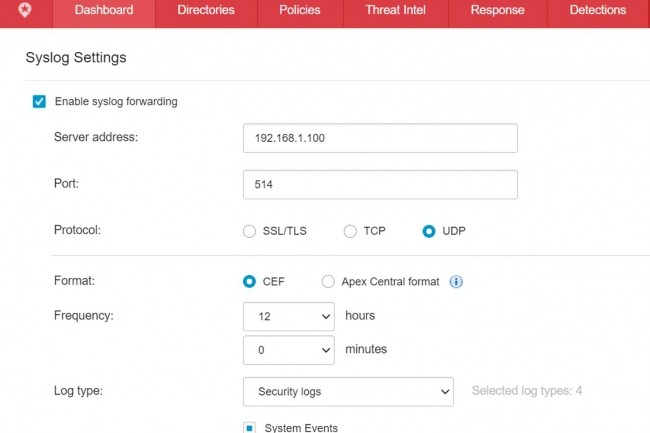
Task: Choose the UDP protocol radio button
Action: (429, 231)
